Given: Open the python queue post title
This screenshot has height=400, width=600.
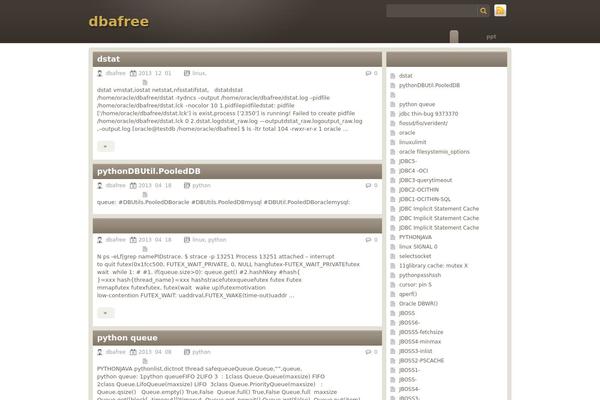Looking at the screenshot, I should (x=127, y=338).
